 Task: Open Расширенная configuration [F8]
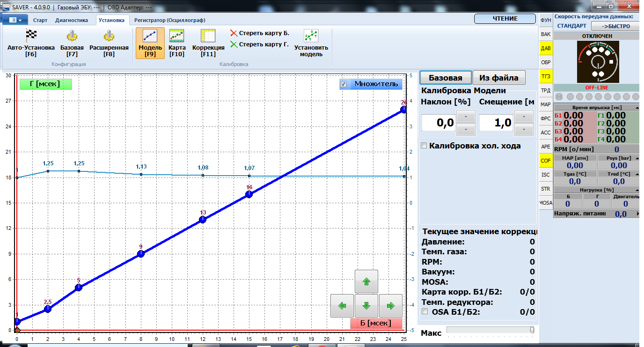click(x=109, y=36)
